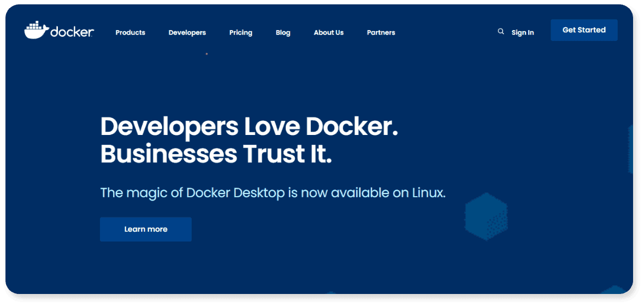The width and height of the screenshot is (644, 306).
Task: Click the Docker Desktop on Linux tagline
Action: [273, 193]
